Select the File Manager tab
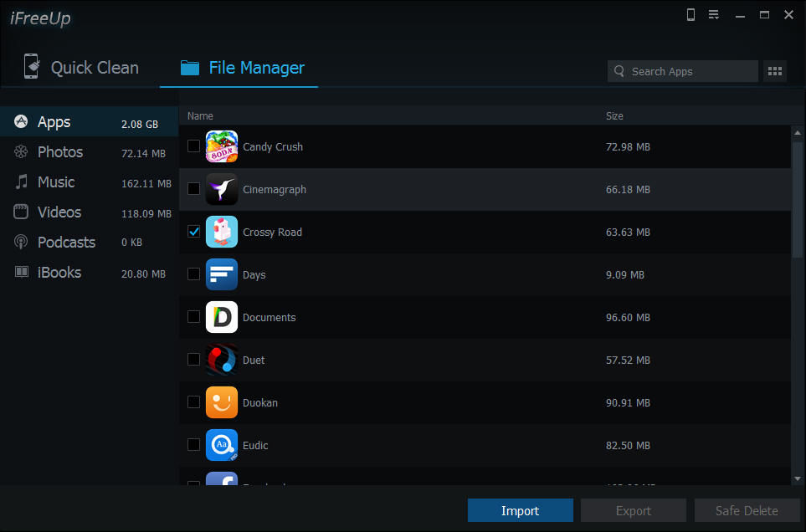The image size is (806, 532). (x=242, y=67)
